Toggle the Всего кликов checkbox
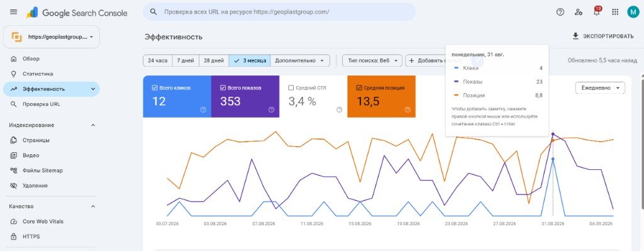The width and height of the screenshot is (644, 251). 155,87
